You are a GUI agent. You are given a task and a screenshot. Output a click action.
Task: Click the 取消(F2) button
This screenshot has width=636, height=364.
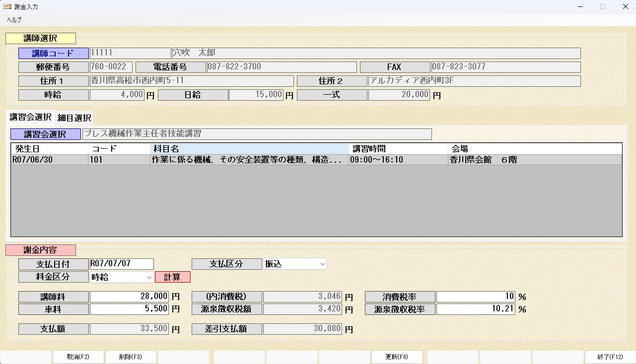[78, 357]
